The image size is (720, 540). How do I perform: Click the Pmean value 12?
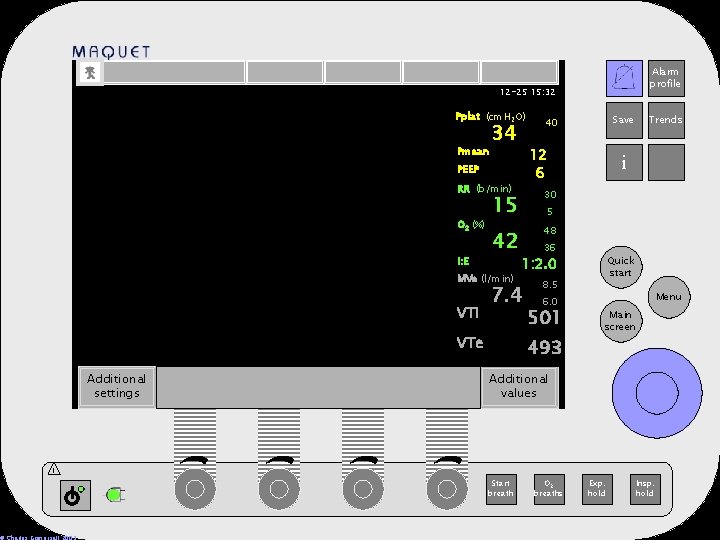(x=538, y=155)
